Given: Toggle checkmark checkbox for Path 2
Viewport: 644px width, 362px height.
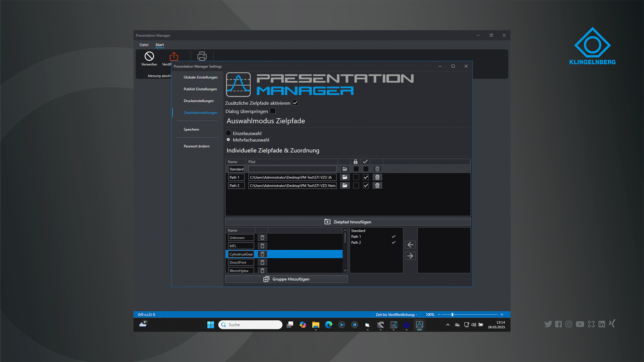Looking at the screenshot, I should (x=366, y=185).
